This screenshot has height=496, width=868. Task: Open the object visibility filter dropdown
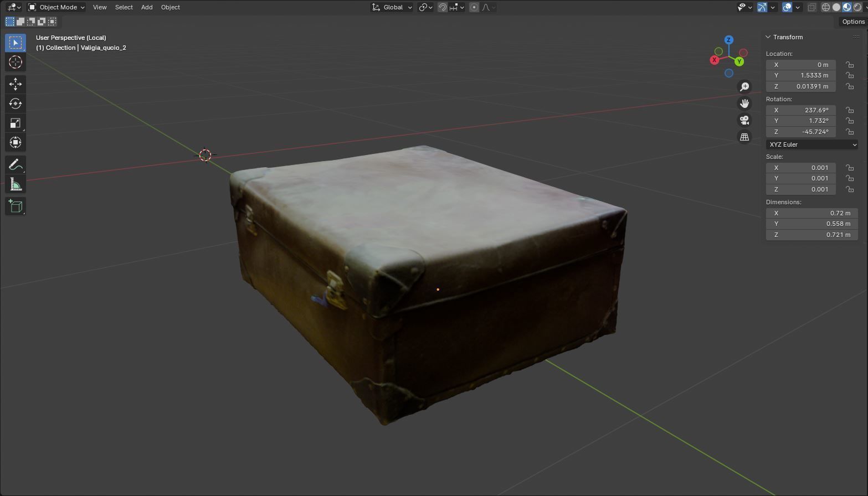coord(744,7)
